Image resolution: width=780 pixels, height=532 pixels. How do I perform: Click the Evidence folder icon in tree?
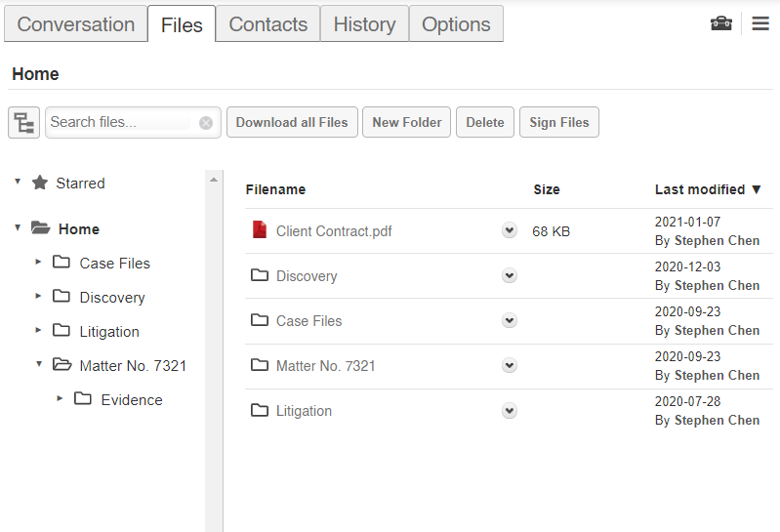[83, 398]
